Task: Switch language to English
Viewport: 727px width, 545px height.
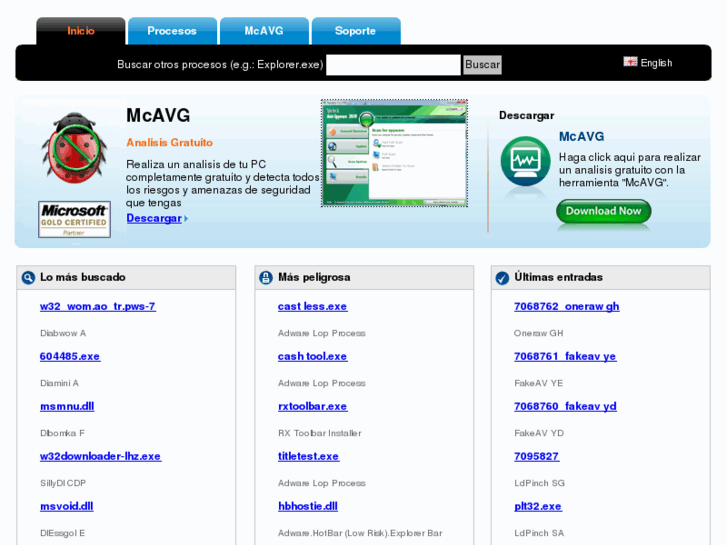Action: [656, 63]
